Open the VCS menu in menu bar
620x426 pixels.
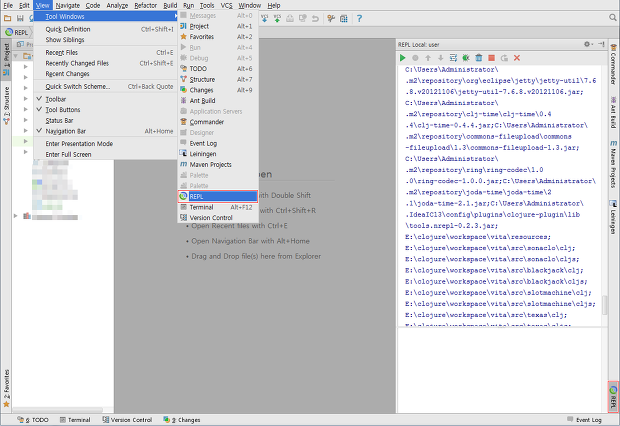[x=226, y=5]
